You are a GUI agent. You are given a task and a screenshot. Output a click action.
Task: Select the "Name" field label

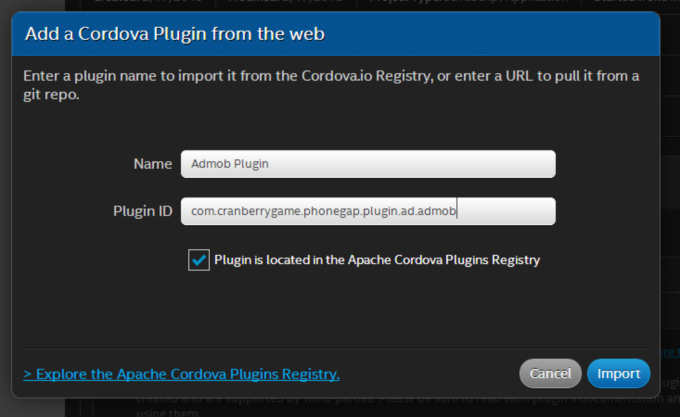tap(153, 164)
